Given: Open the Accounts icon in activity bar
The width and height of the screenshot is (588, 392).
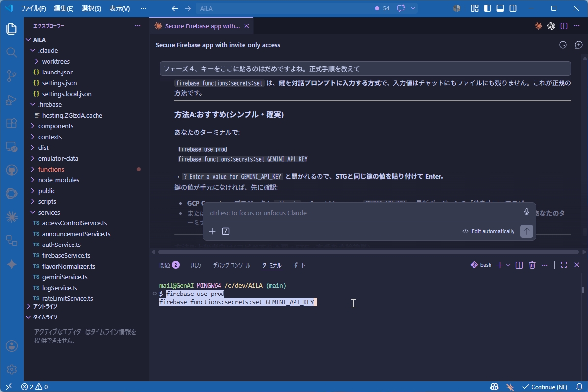Looking at the screenshot, I should pos(12,346).
